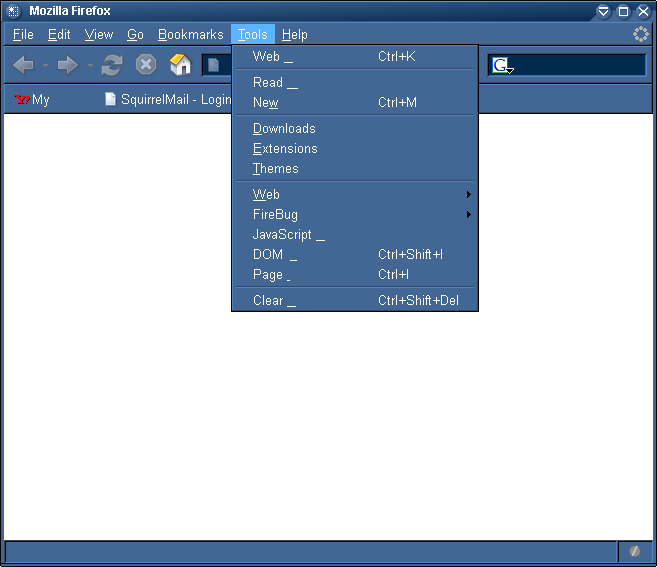Go to the Home page

pos(180,65)
